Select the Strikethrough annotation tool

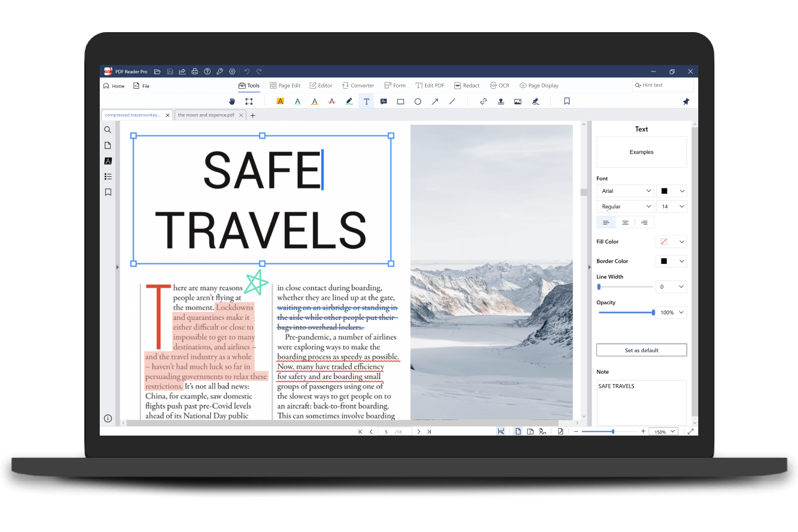(332, 101)
